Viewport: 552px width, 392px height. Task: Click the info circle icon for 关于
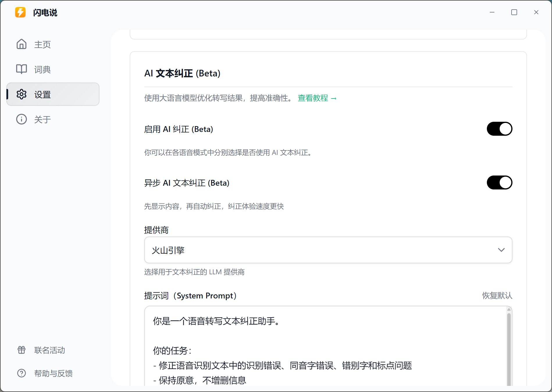[x=22, y=119]
